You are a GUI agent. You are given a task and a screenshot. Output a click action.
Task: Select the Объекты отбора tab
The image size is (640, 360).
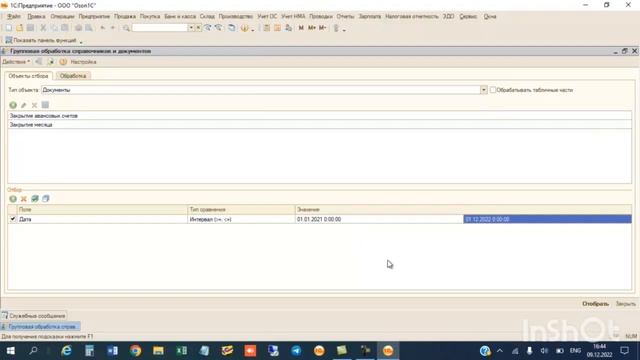point(28,76)
